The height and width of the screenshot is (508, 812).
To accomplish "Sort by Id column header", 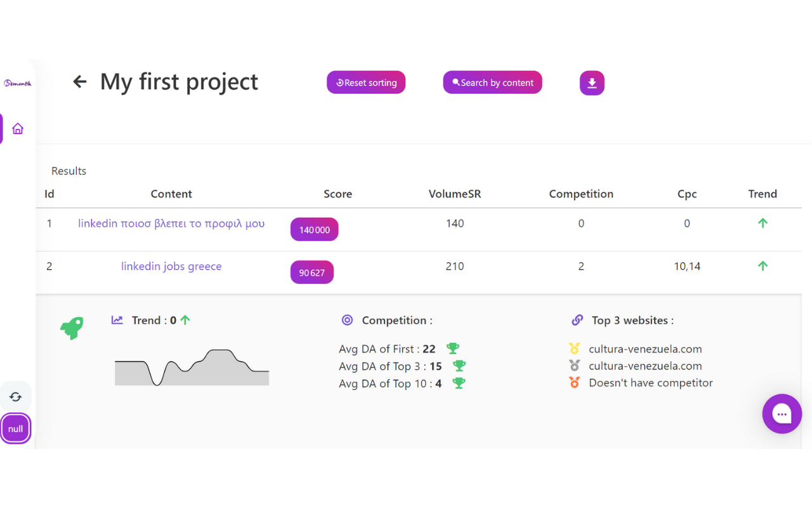I will pos(49,194).
